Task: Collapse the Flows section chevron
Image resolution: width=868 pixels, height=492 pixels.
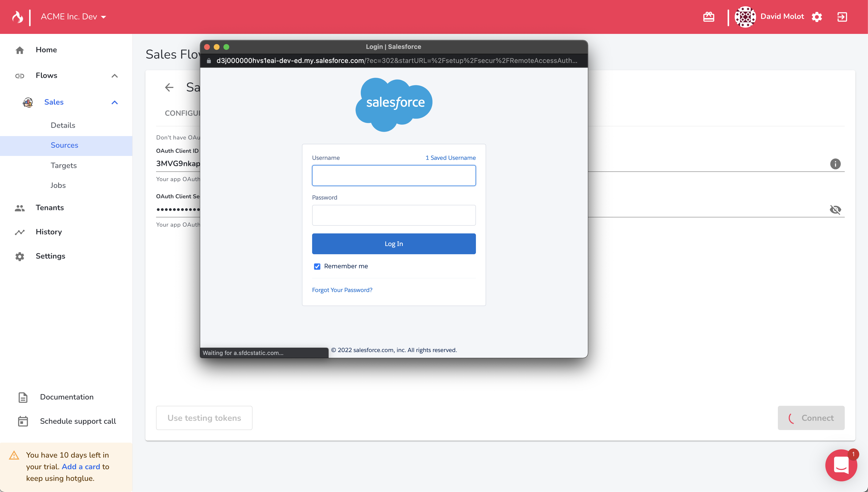Action: 115,76
